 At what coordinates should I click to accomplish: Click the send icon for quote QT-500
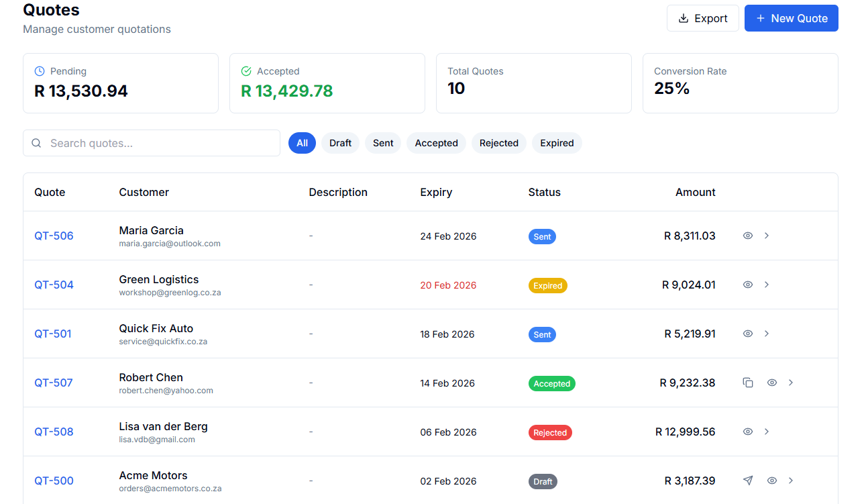click(748, 481)
